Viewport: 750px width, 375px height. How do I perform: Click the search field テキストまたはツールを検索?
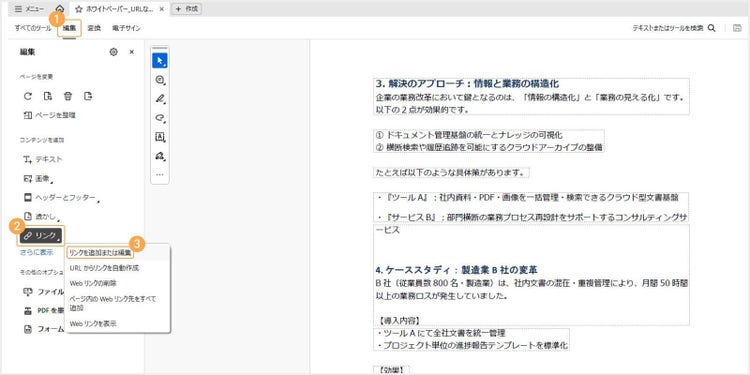point(668,28)
